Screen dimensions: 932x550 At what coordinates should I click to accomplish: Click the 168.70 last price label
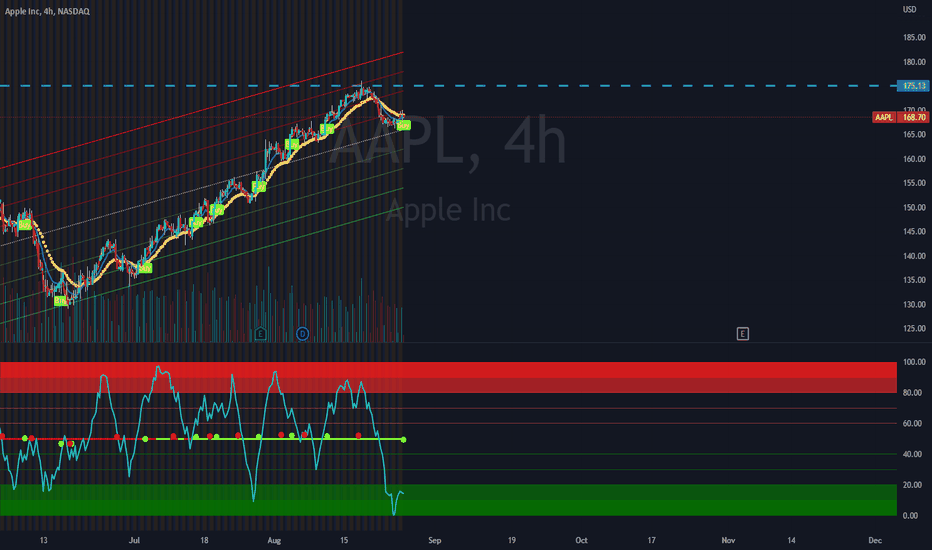point(914,117)
